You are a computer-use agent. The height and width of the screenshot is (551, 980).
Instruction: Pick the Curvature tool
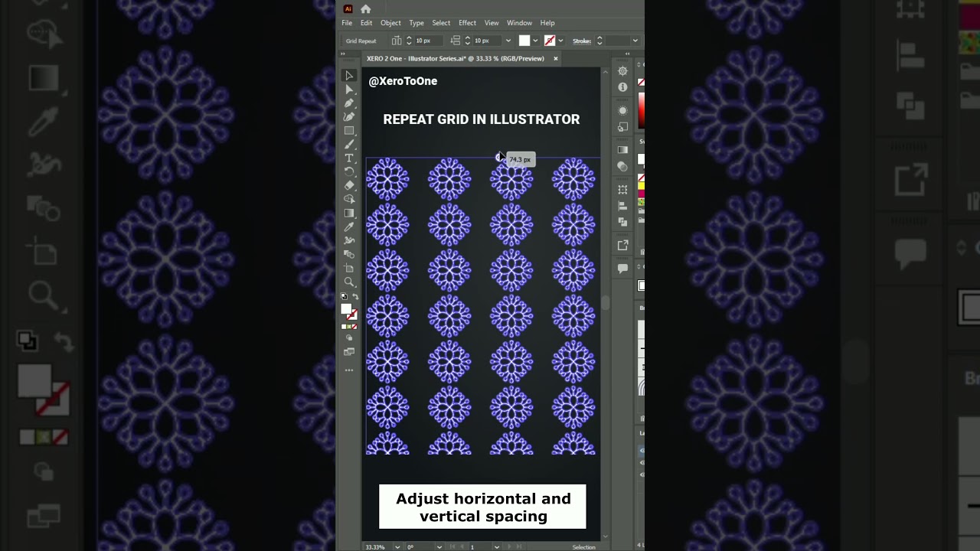(x=349, y=116)
